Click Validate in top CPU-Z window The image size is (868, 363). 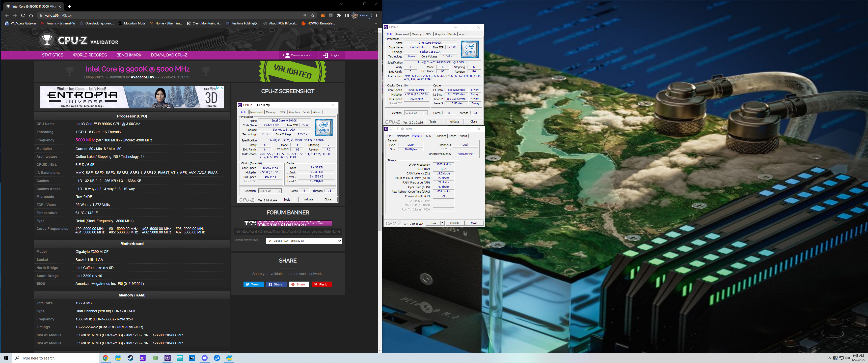pos(454,122)
